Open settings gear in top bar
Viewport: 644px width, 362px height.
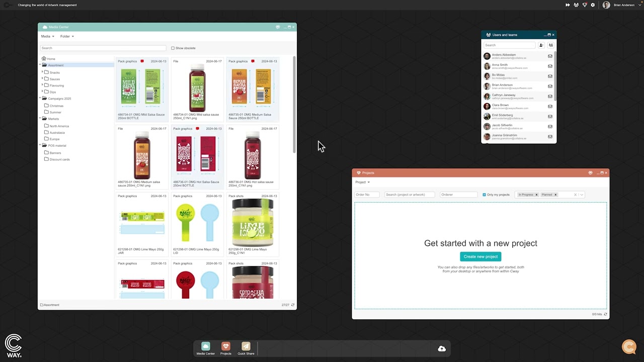click(x=593, y=5)
